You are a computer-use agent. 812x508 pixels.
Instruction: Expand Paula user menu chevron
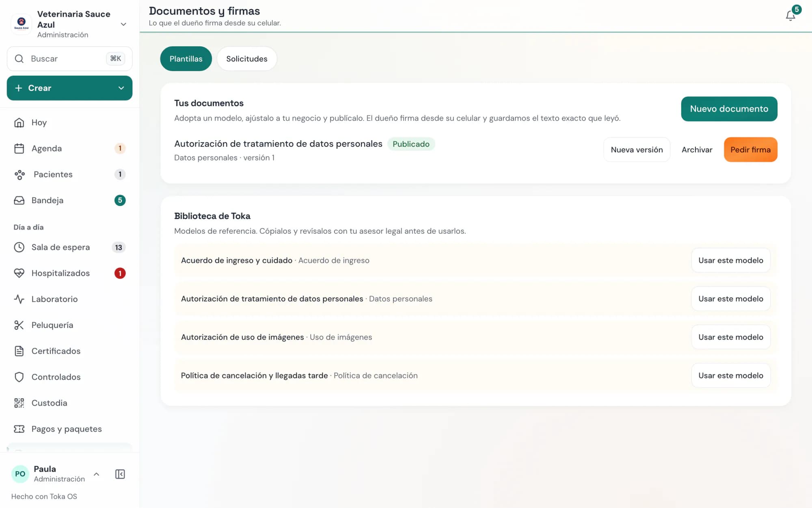(96, 474)
